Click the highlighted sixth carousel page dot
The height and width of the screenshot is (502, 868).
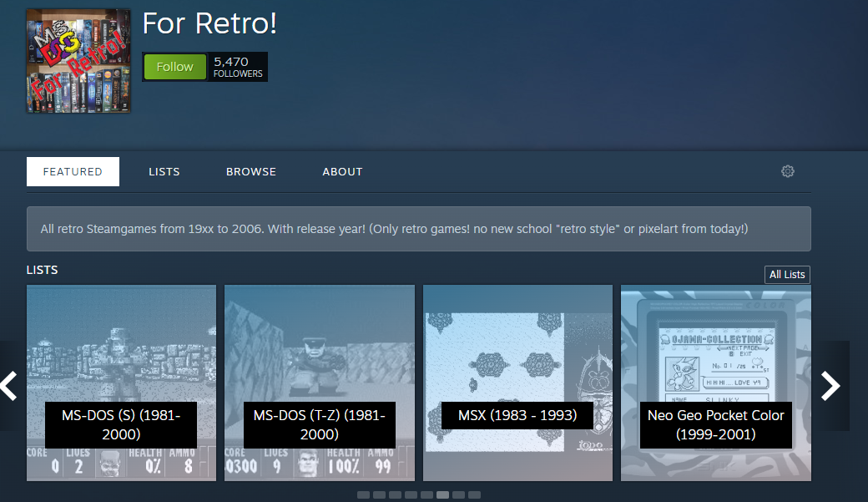[443, 494]
